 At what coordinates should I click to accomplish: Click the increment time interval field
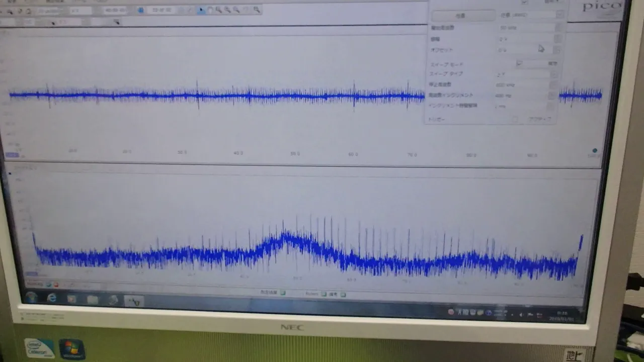click(x=521, y=106)
